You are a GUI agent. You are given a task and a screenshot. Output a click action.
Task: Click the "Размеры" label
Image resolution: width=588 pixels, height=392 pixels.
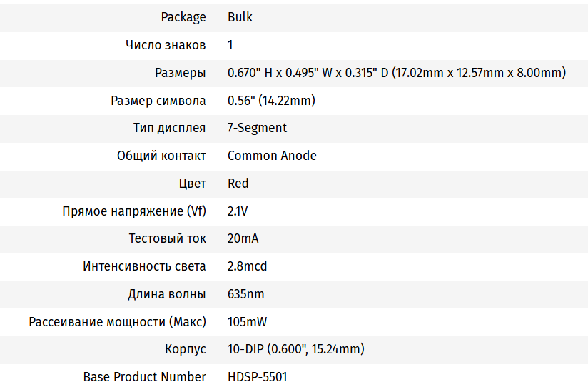181,73
